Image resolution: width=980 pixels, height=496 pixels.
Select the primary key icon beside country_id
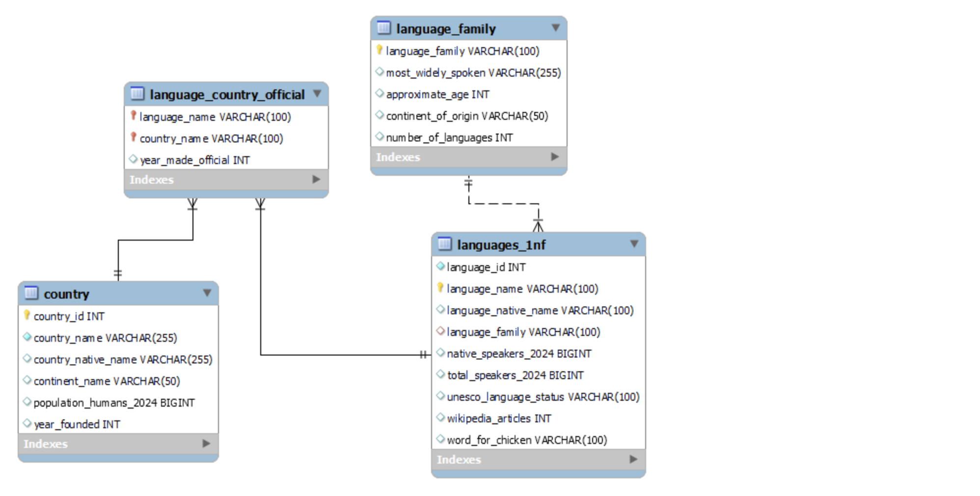(27, 316)
